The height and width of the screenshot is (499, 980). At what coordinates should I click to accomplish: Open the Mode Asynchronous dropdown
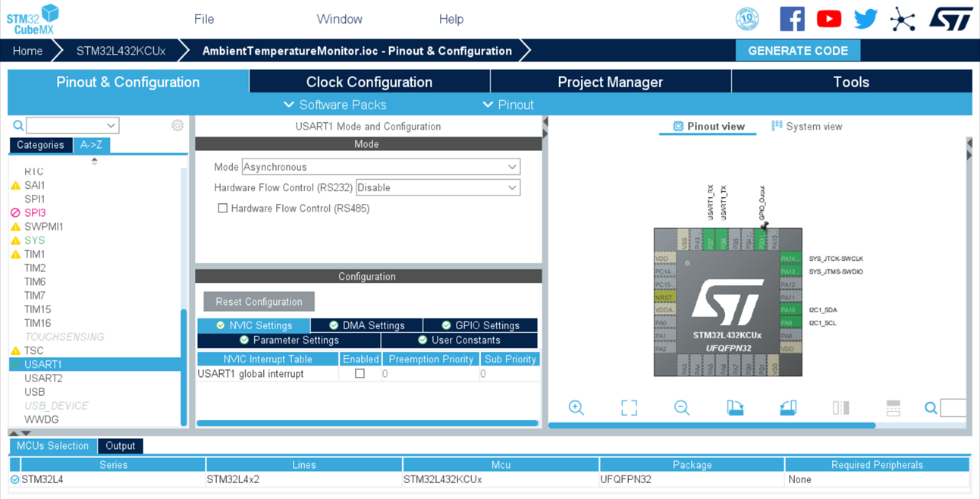pos(381,167)
